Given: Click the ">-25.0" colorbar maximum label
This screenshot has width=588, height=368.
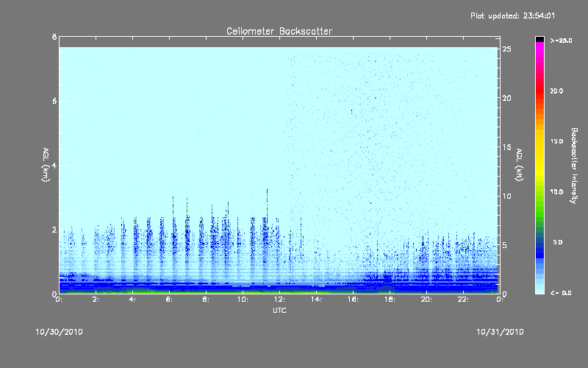Looking at the screenshot, I should pyautogui.click(x=561, y=40).
